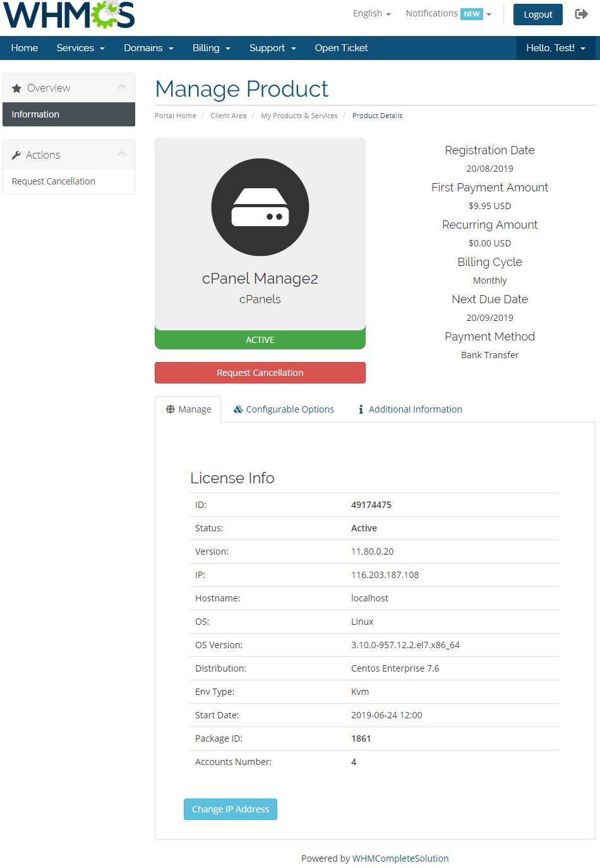Viewport: 600px width, 868px height.
Task: Switch to the Manage tab
Action: tap(188, 409)
